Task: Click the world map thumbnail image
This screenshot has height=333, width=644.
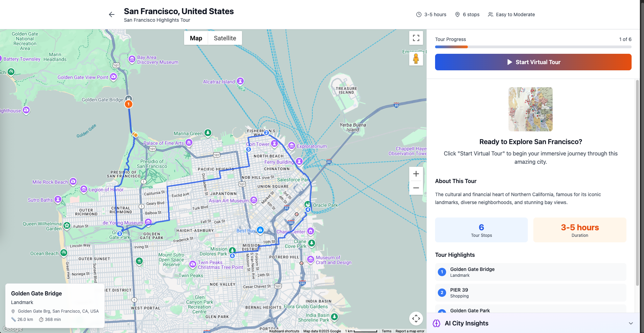Action: [531, 109]
